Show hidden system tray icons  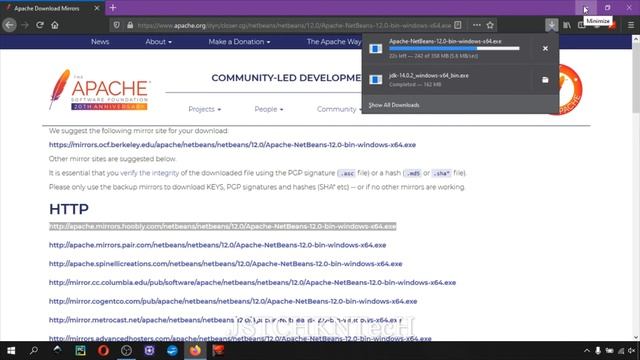click(x=587, y=351)
